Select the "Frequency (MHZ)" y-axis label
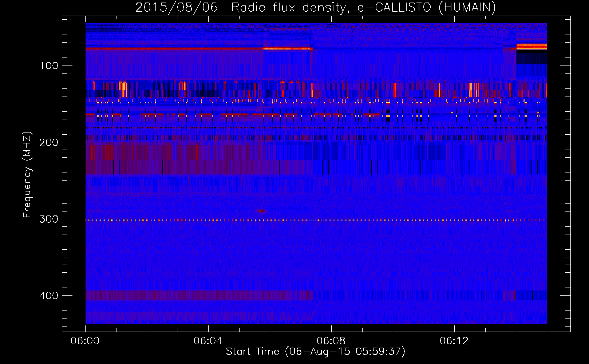This screenshot has height=364, width=589. [x=27, y=175]
